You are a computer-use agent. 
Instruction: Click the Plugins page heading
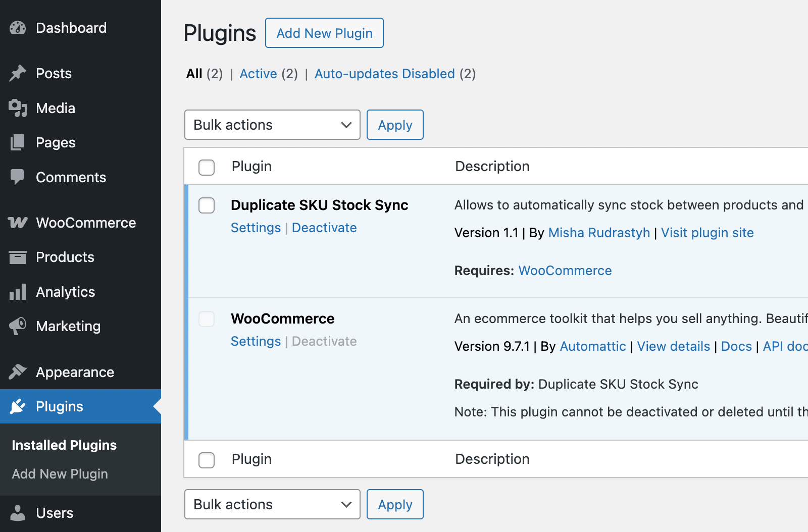tap(220, 33)
